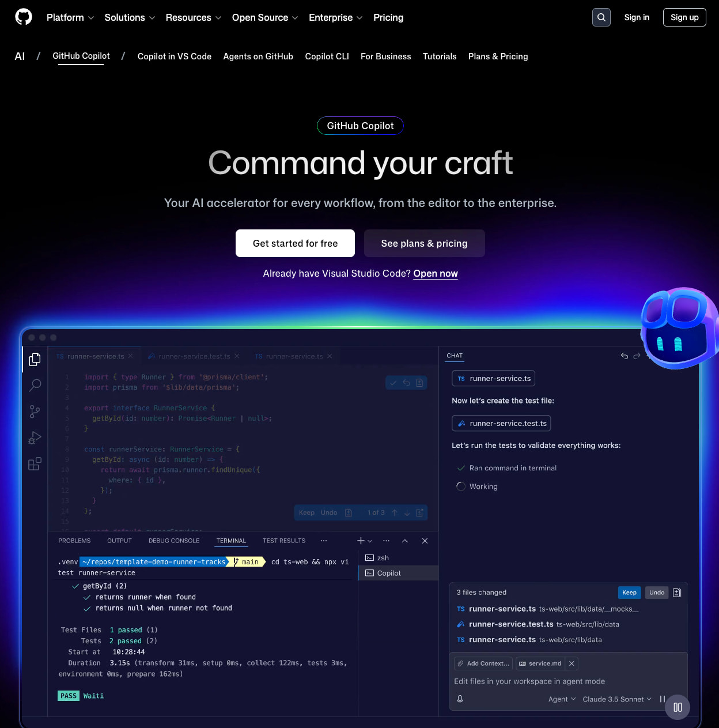Click Get started for free
This screenshot has width=719, height=728.
(x=295, y=243)
